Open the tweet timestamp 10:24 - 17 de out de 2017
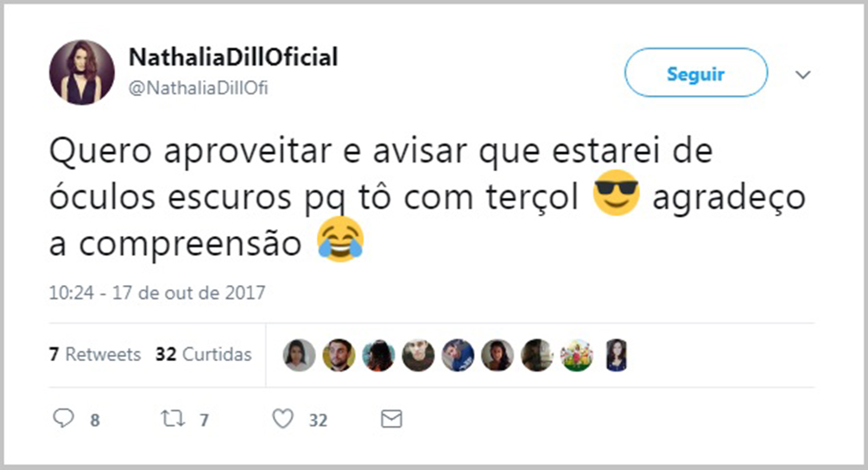The width and height of the screenshot is (868, 470). tap(157, 292)
